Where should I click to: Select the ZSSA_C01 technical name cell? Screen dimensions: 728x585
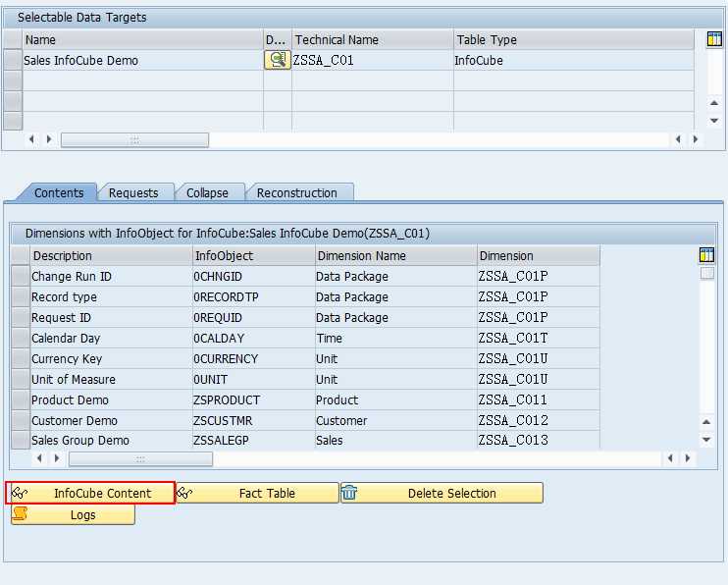tap(373, 61)
